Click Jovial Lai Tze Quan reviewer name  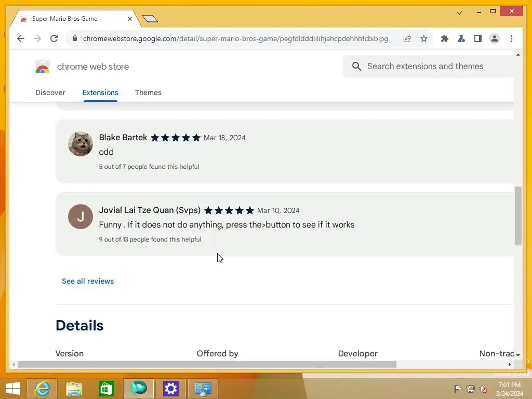click(150, 210)
